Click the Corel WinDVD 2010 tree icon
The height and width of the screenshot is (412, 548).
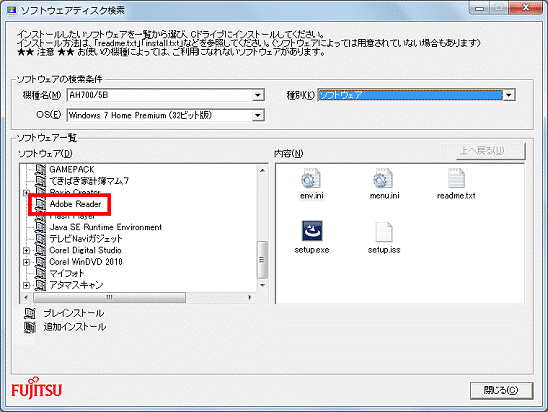pos(41,262)
